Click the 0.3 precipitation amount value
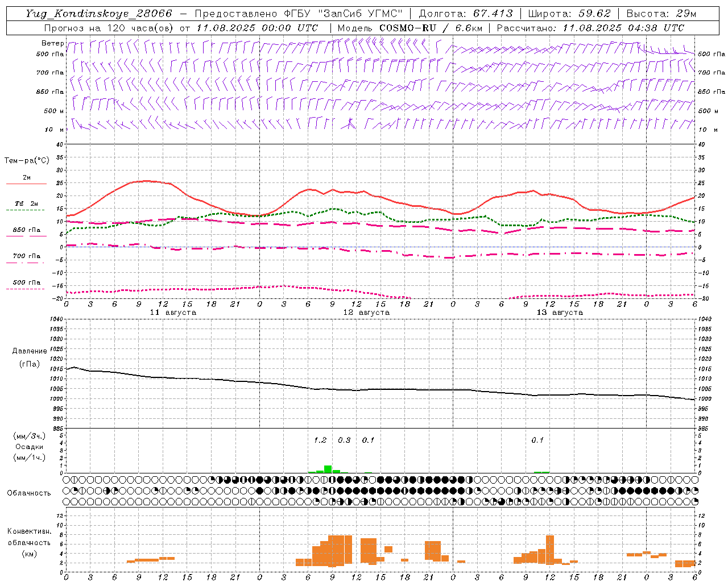Viewport: 728px width, 582px height. pos(344,440)
